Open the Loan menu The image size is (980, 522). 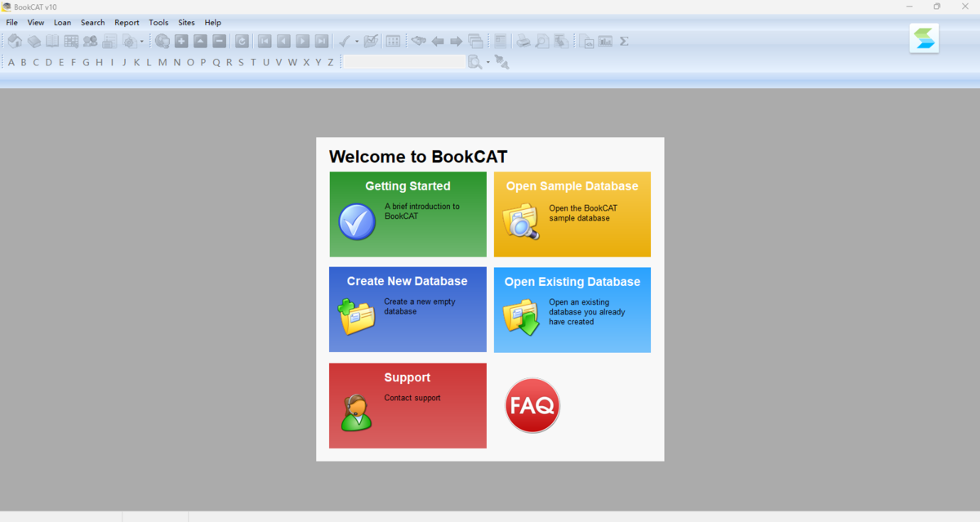point(62,23)
